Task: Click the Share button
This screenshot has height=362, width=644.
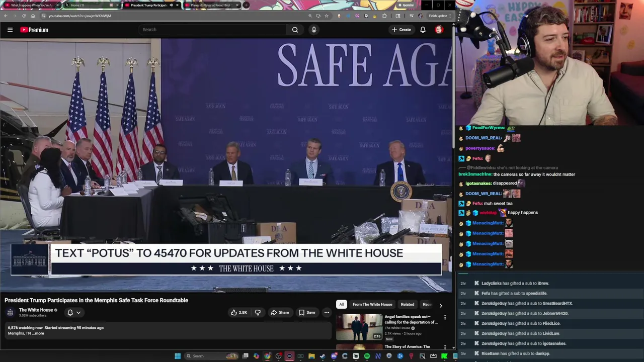Action: pyautogui.click(x=280, y=312)
